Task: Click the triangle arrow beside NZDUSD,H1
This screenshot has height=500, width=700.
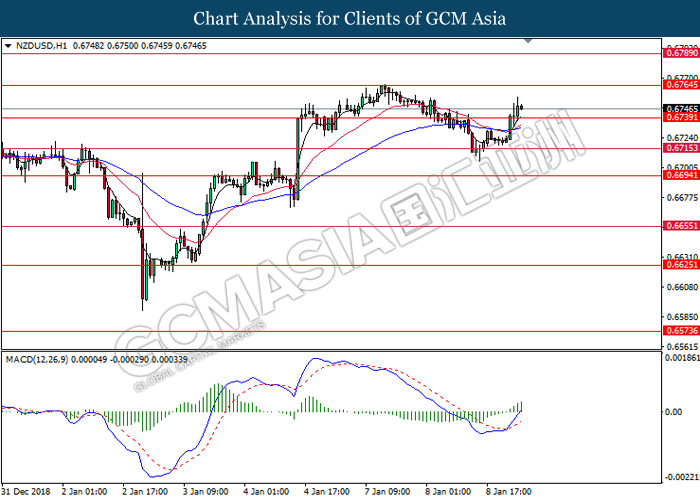Action: click(x=8, y=46)
